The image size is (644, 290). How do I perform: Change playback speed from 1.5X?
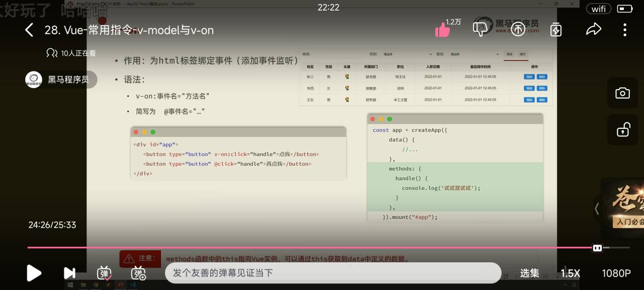[571, 273]
